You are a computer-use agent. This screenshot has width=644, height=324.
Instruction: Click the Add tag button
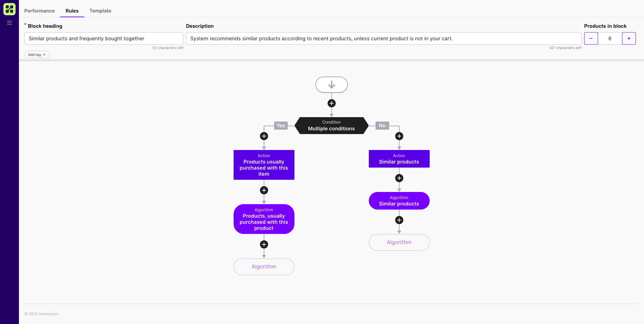click(37, 55)
